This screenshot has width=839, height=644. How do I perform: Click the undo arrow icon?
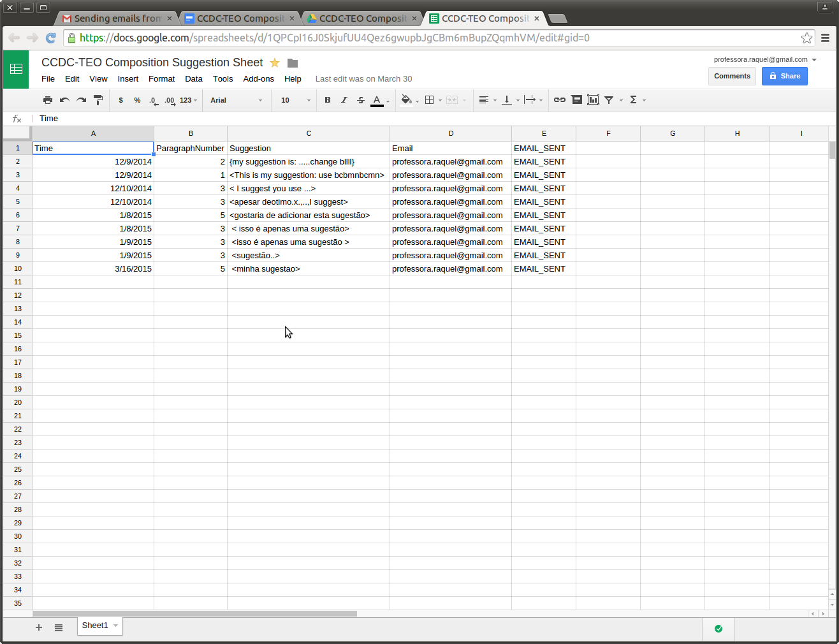point(64,100)
